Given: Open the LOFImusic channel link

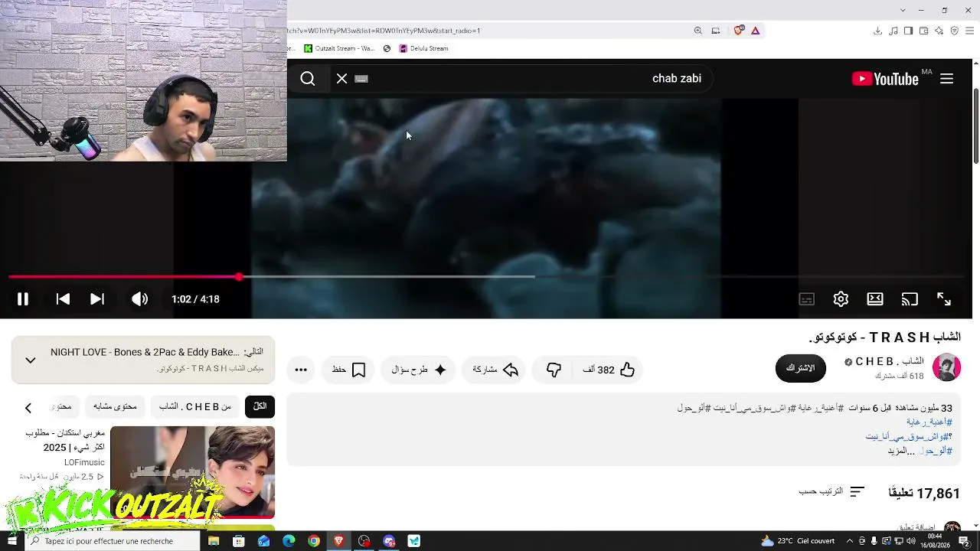Looking at the screenshot, I should [84, 462].
